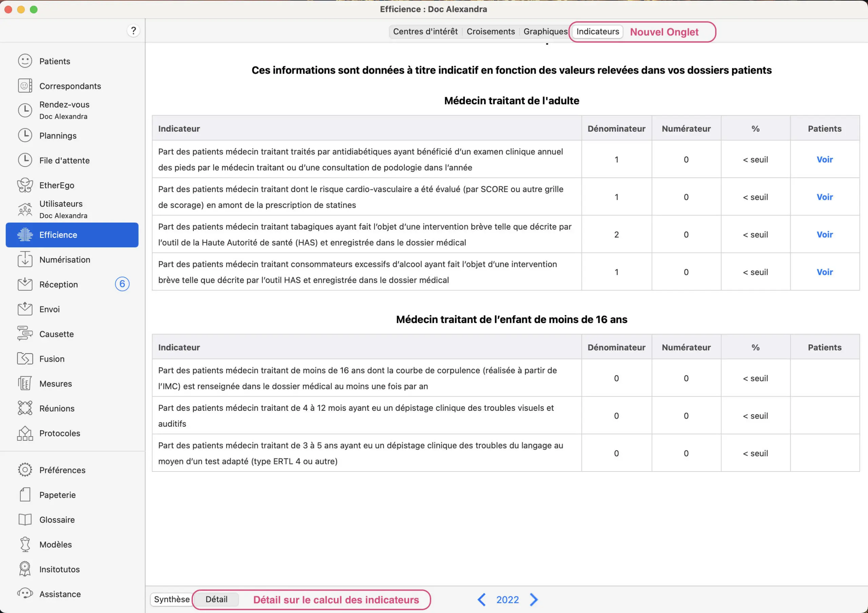Switch to Centres d'intérêt tab
The image size is (868, 613).
pyautogui.click(x=425, y=32)
